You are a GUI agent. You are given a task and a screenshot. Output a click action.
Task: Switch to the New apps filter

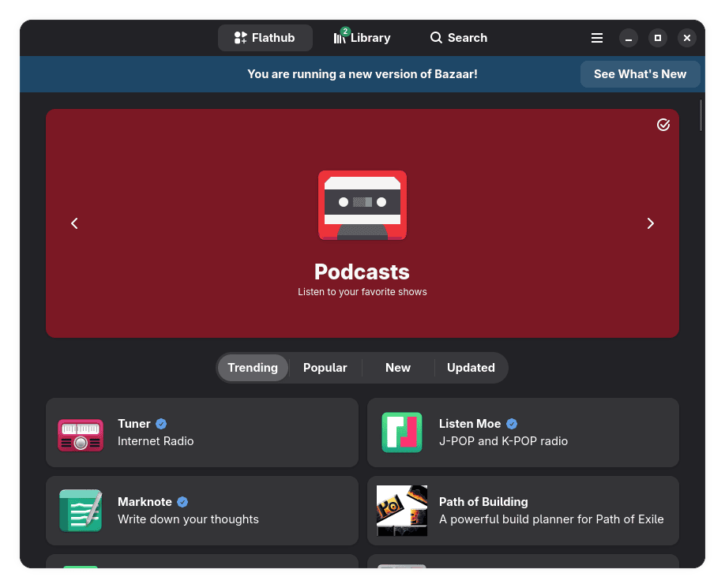[x=398, y=368]
